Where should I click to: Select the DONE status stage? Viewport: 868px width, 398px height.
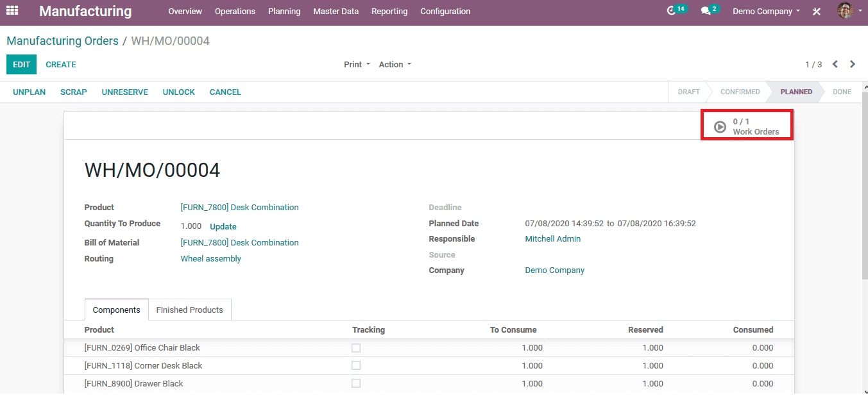pos(842,92)
